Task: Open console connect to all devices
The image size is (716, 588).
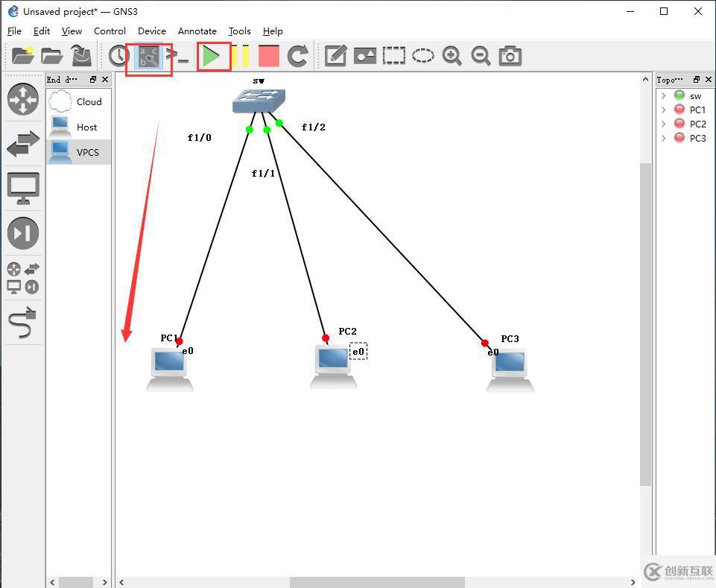Action: point(177,56)
